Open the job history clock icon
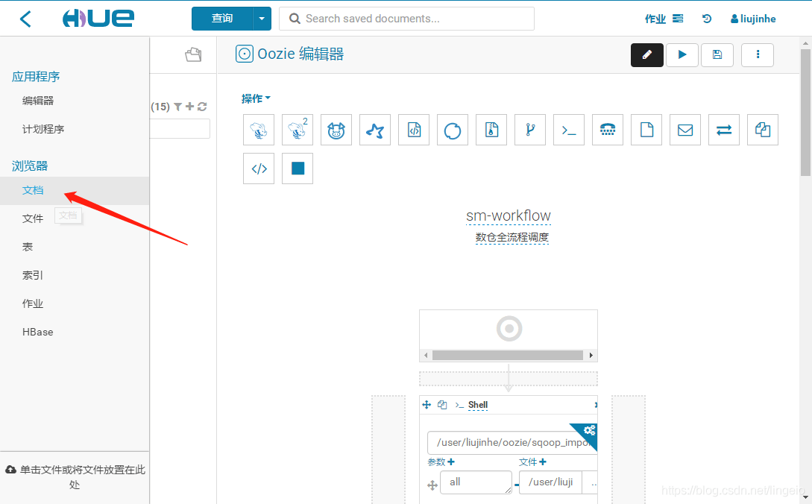 [707, 19]
